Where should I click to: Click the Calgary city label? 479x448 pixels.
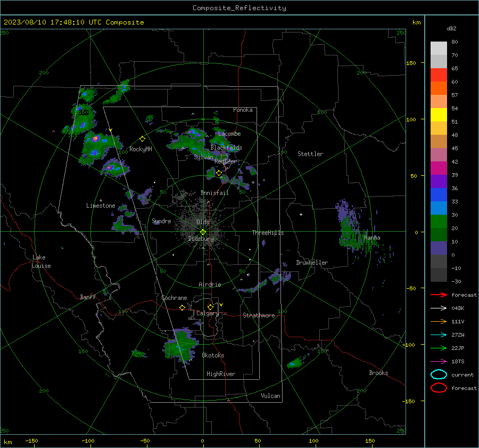click(208, 313)
